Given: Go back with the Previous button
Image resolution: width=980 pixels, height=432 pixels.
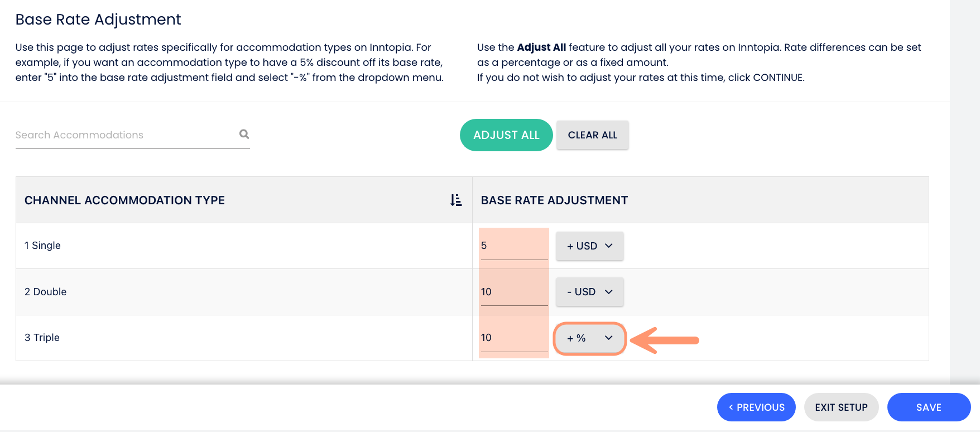Looking at the screenshot, I should pyautogui.click(x=756, y=407).
